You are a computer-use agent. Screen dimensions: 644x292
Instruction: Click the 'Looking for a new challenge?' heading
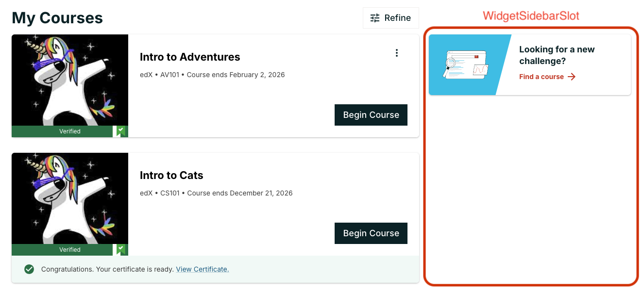tap(557, 55)
